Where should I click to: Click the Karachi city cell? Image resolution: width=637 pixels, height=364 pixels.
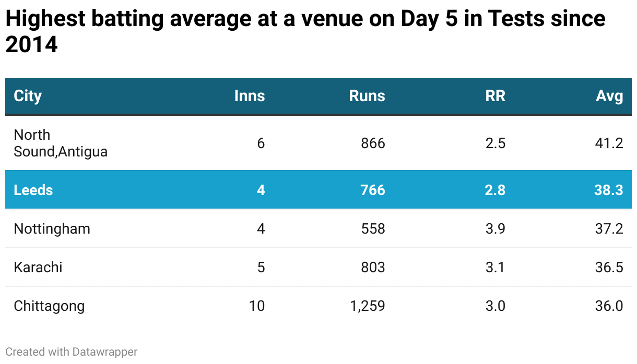coord(38,267)
